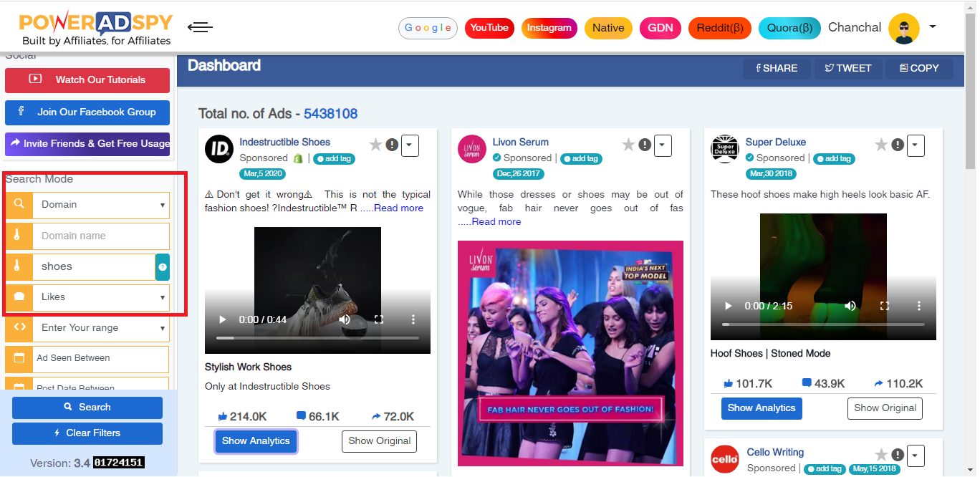Report Super Deluxe ad exclamation icon
Image resolution: width=980 pixels, height=477 pixels.
pyautogui.click(x=898, y=145)
